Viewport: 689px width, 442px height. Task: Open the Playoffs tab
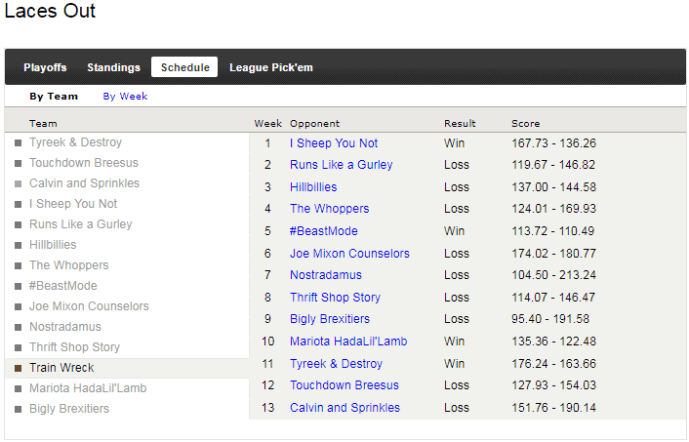pyautogui.click(x=45, y=67)
